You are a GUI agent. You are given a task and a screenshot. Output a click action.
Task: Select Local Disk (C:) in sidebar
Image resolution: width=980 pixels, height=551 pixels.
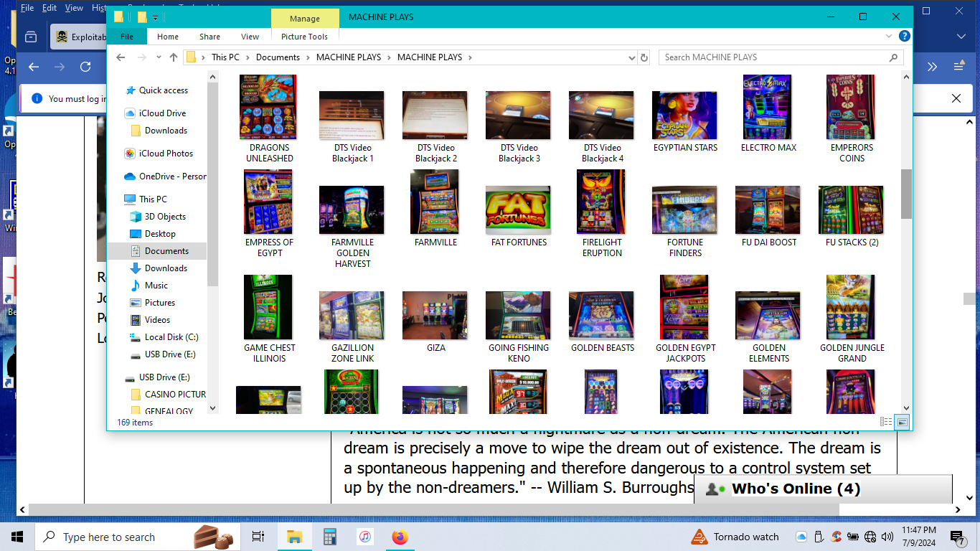171,337
